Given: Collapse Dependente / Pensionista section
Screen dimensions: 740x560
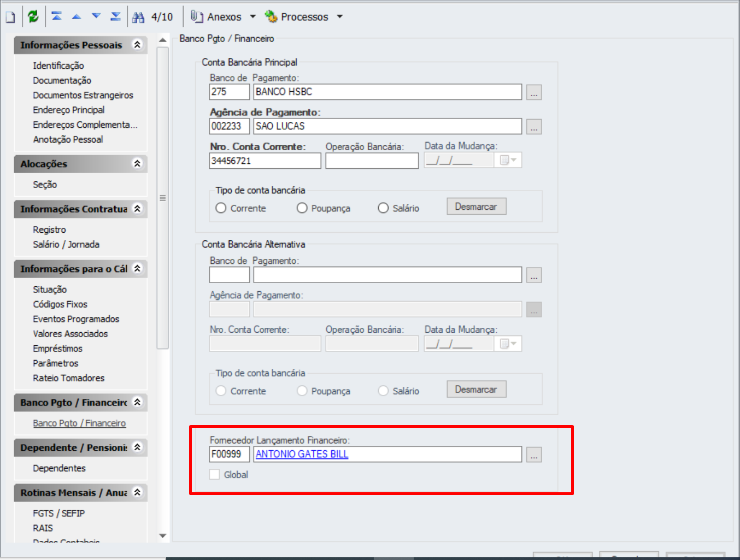Looking at the screenshot, I should click(x=137, y=447).
